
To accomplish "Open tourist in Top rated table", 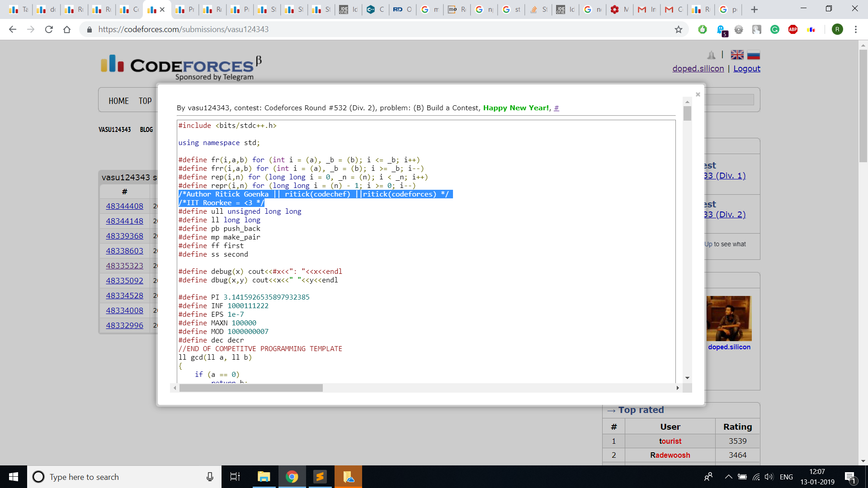I will pos(670,441).
